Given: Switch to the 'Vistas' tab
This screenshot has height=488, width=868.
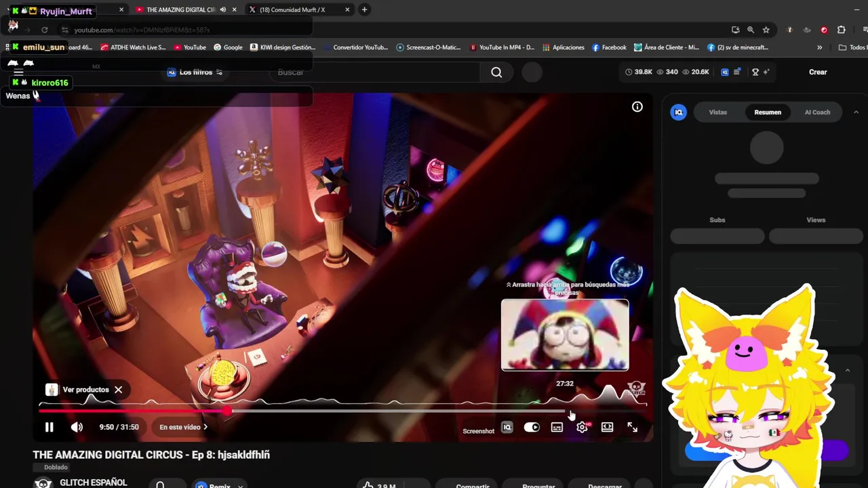Looking at the screenshot, I should (x=718, y=112).
